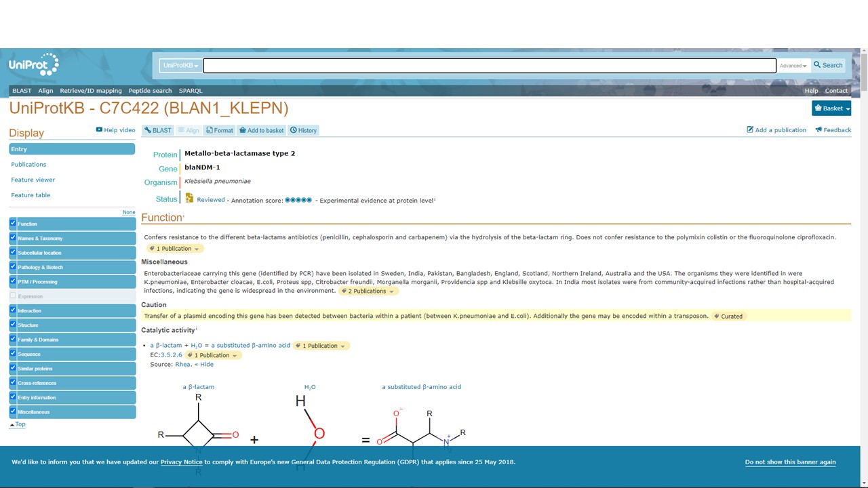Toggle the Miscellaneous section checkbox
The height and width of the screenshot is (488, 868).
pos(13,411)
